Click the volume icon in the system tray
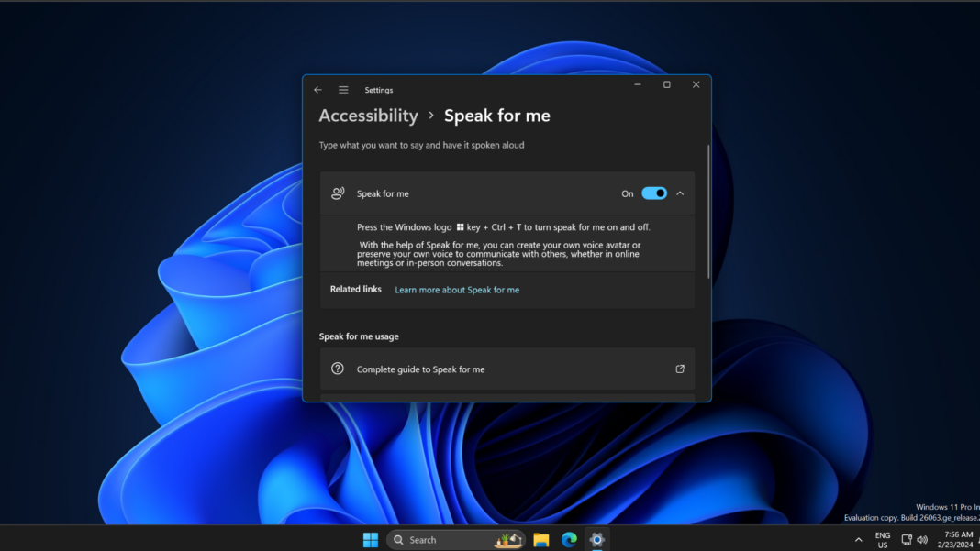This screenshot has width=980, height=551. click(x=922, y=539)
